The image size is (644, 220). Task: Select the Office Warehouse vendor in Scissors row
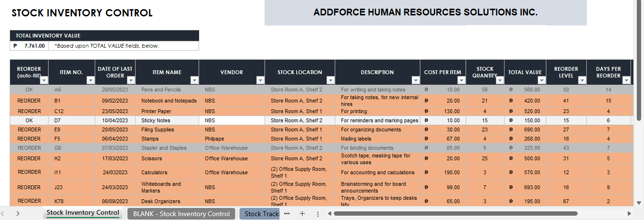(232, 158)
